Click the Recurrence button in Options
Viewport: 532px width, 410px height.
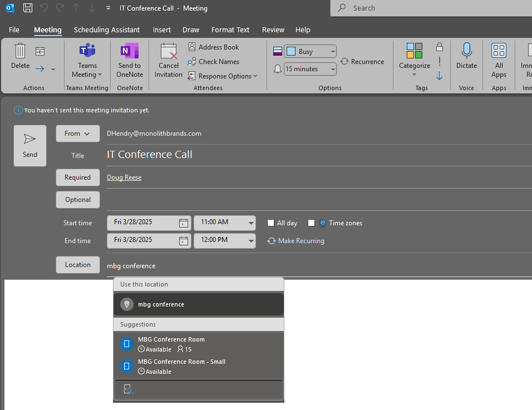362,62
